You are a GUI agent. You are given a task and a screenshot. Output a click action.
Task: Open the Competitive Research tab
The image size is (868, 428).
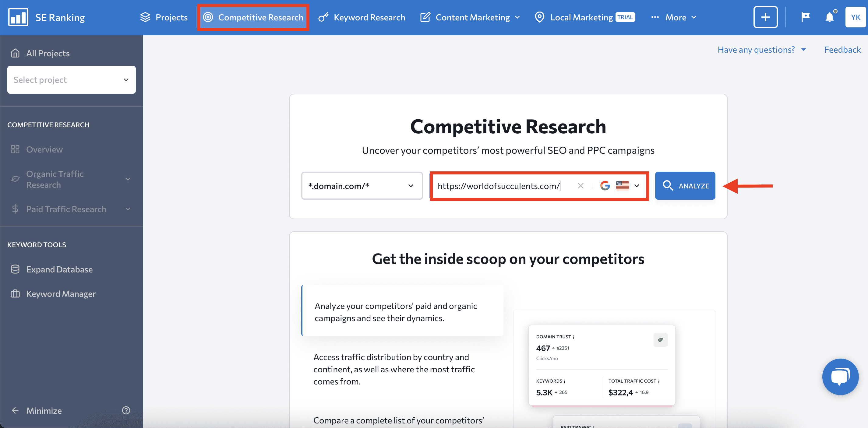[253, 17]
